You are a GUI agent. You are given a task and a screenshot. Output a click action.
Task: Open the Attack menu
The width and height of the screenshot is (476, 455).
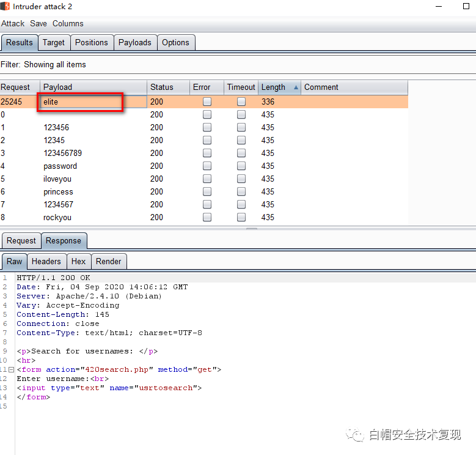(x=13, y=24)
